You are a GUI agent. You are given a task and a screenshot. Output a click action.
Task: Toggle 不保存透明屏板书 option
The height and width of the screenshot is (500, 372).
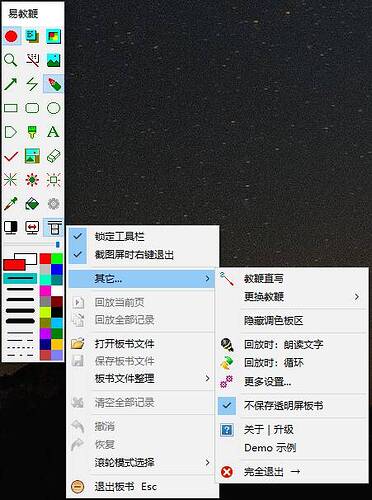coord(292,406)
